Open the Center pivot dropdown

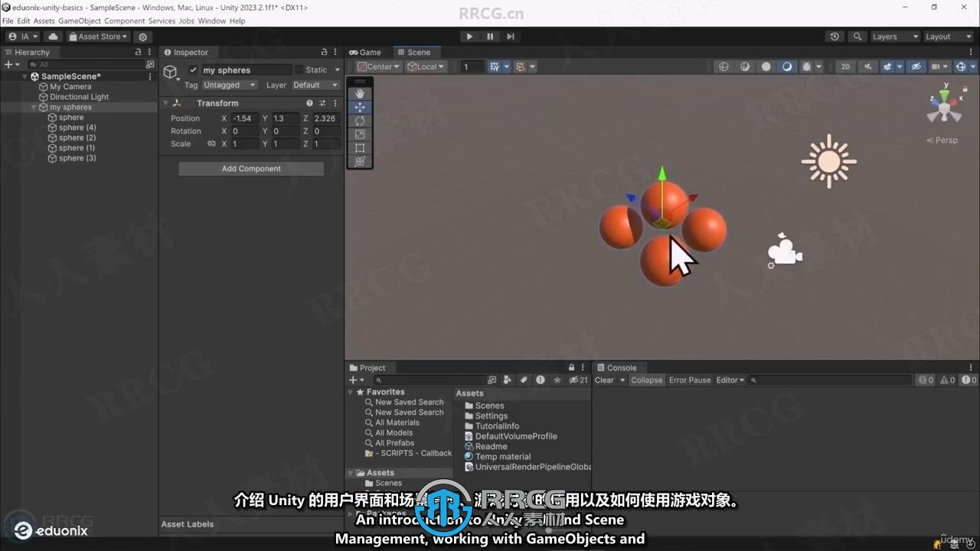pos(378,67)
